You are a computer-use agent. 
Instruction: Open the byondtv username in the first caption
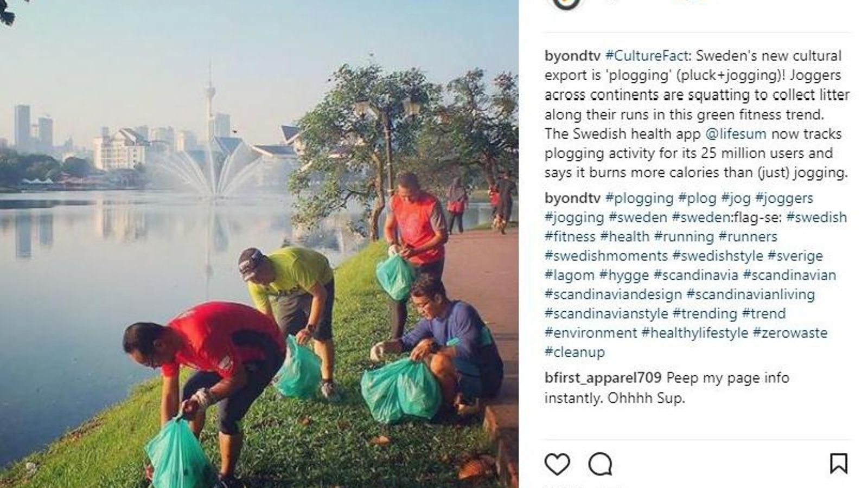pyautogui.click(x=572, y=56)
